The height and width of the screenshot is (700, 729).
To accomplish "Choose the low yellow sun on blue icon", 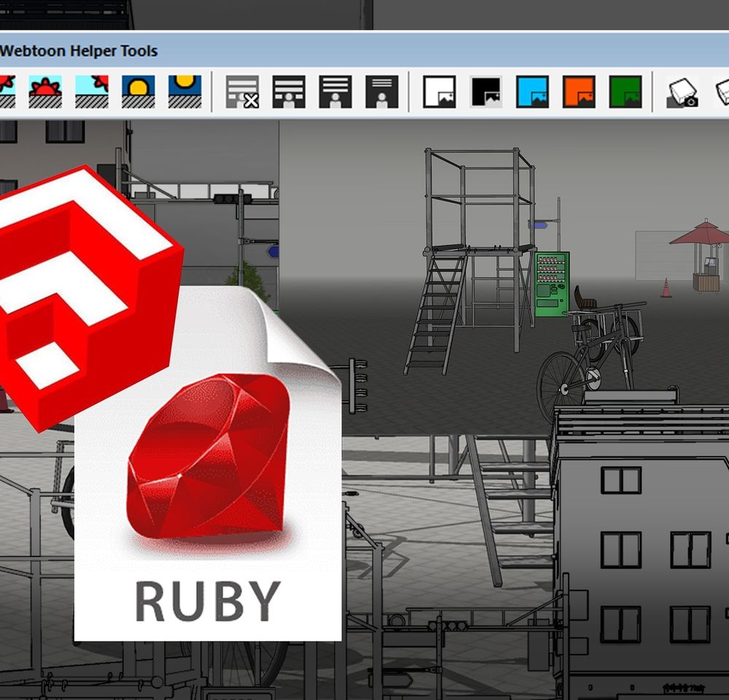I will click(x=139, y=92).
